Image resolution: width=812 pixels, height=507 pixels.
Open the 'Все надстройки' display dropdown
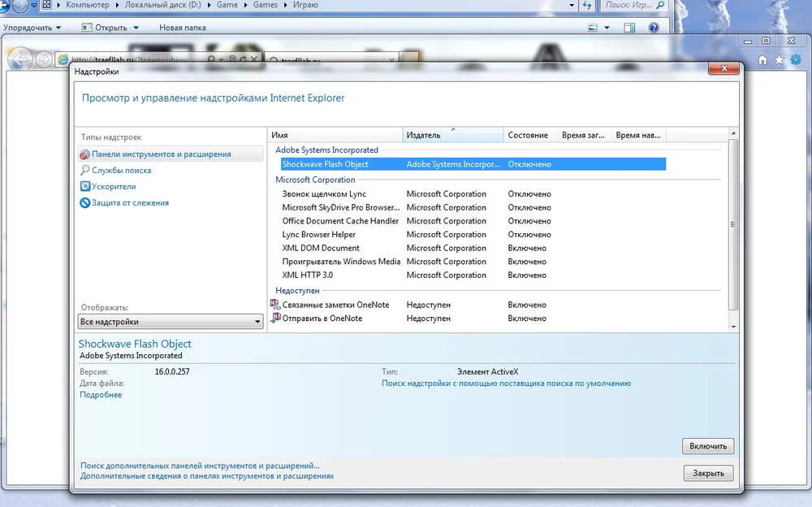[x=171, y=322]
